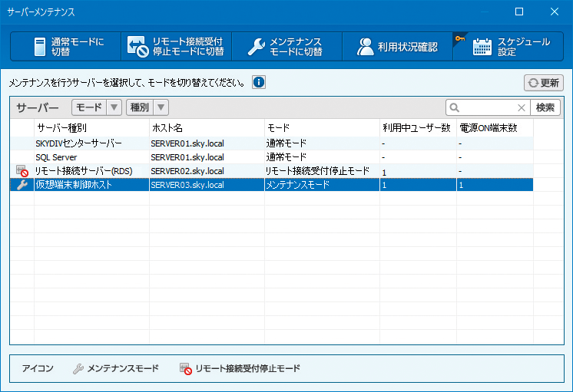Click the リモート接続受付停止モードに切替 icon

[137, 47]
